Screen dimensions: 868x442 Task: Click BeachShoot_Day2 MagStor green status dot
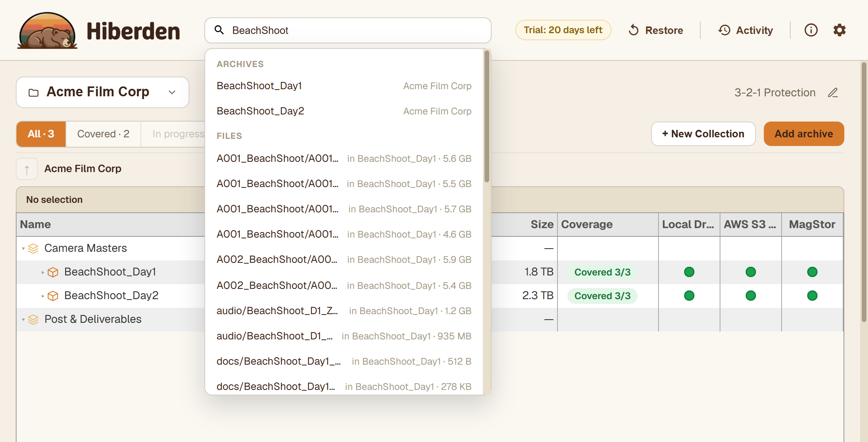(812, 296)
